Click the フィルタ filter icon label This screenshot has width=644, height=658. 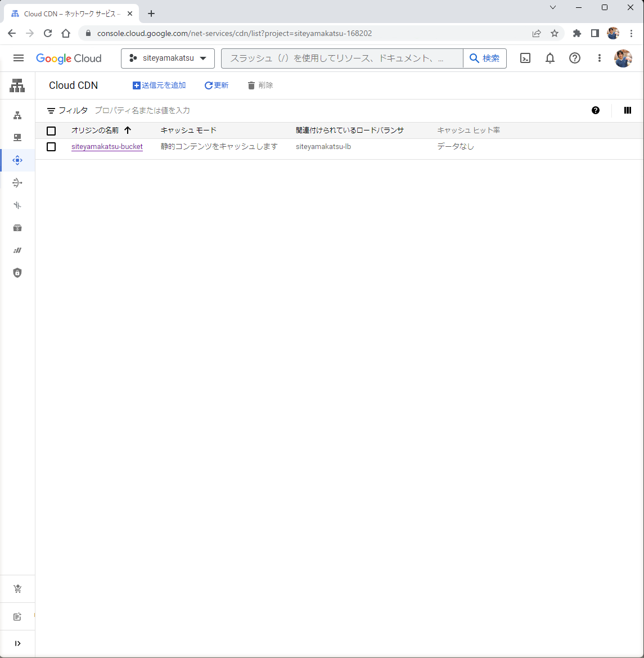[67, 110]
